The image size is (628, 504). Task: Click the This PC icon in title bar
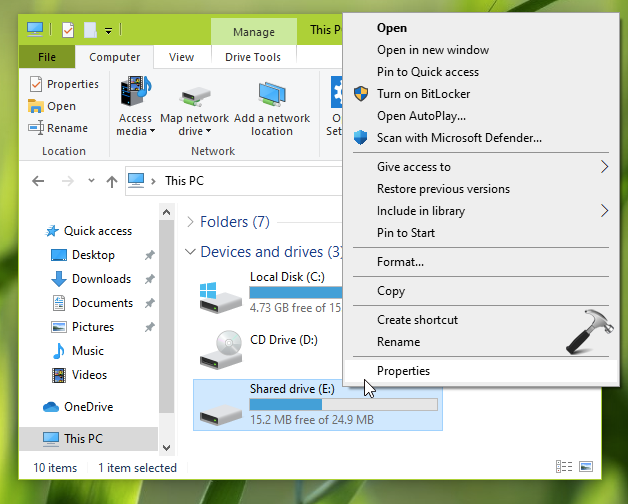(x=35, y=29)
